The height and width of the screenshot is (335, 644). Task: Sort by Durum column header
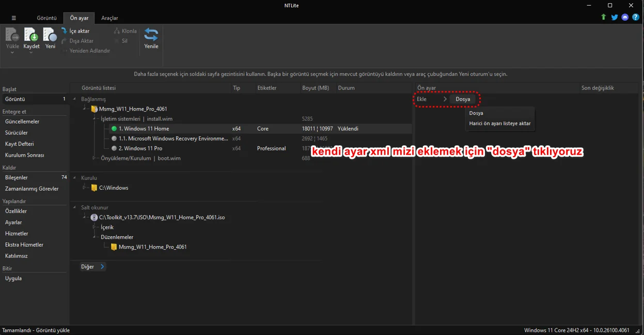(346, 88)
